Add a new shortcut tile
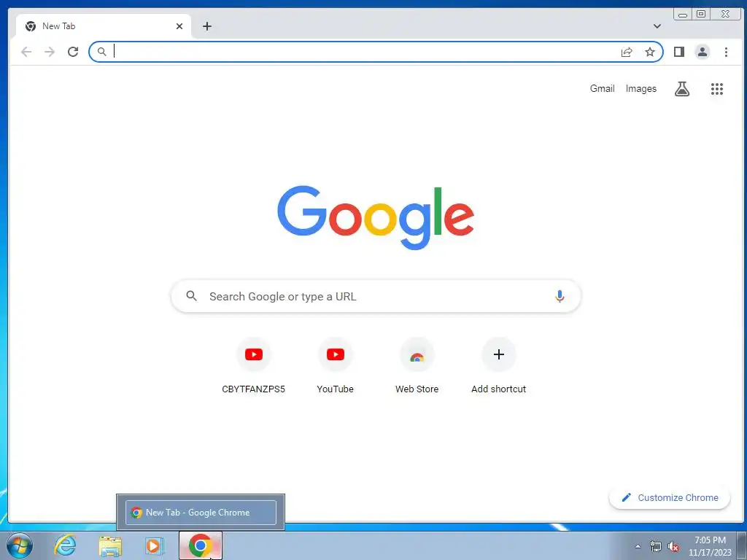This screenshot has width=747, height=560. click(499, 366)
